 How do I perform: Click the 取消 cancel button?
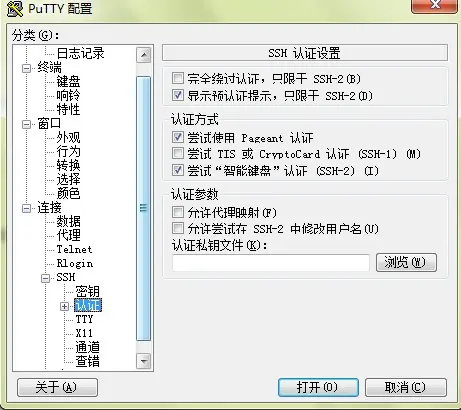406,387
